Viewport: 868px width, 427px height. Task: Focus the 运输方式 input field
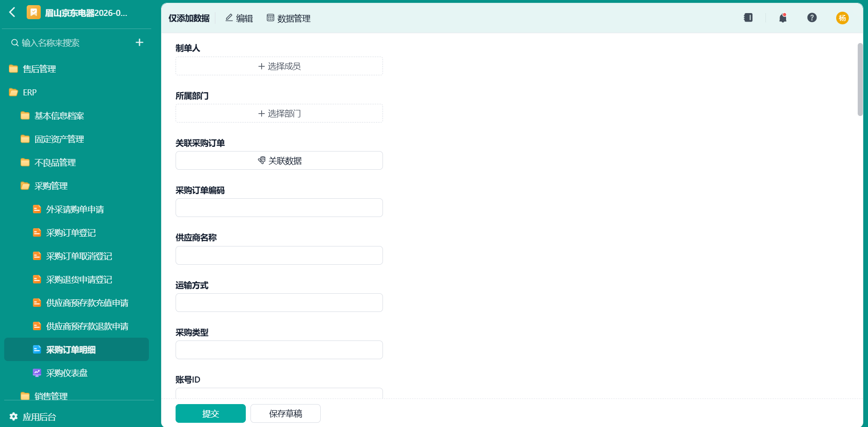point(279,303)
